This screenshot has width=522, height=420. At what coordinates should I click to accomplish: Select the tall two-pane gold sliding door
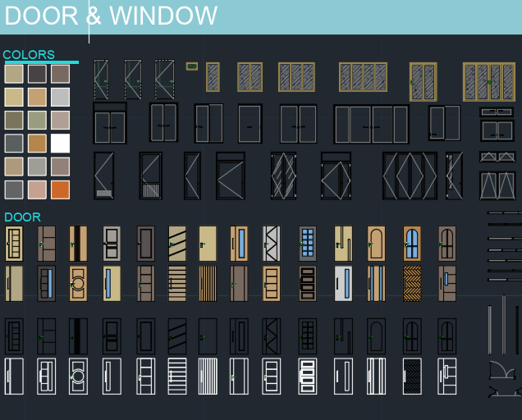click(x=424, y=82)
